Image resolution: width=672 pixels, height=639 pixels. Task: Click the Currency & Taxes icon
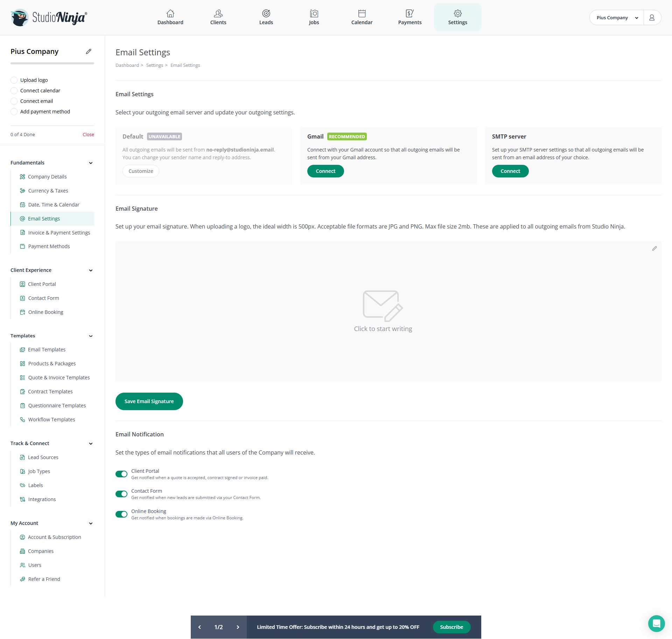(x=22, y=191)
